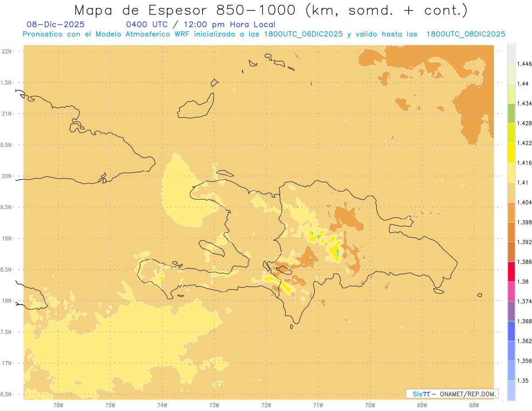The image size is (532, 411).
Task: Click the 21N latitude label
Action: click(x=6, y=114)
